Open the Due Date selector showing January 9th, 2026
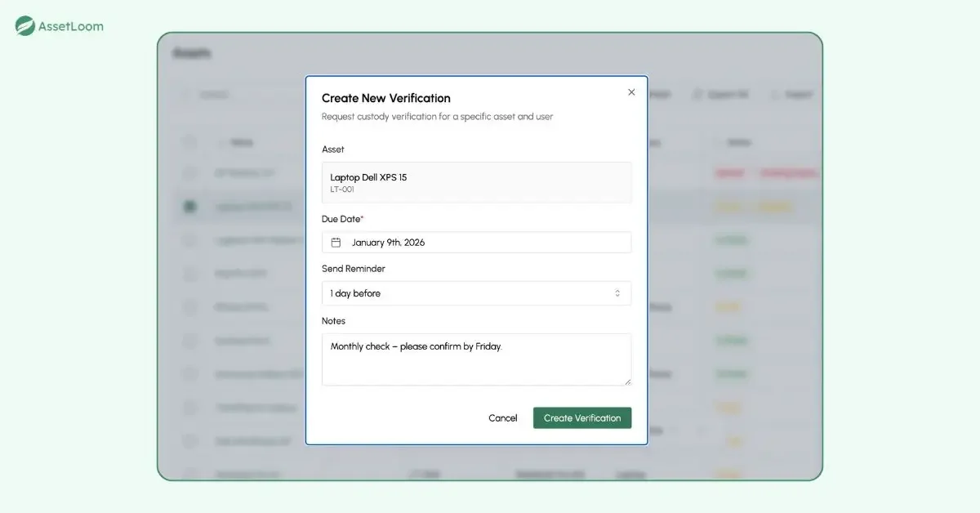This screenshot has height=513, width=980. [x=476, y=242]
